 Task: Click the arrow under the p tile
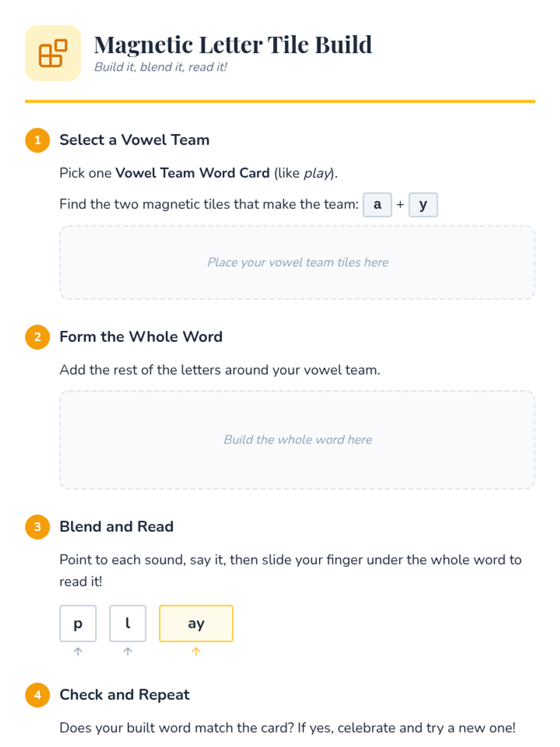(x=78, y=651)
